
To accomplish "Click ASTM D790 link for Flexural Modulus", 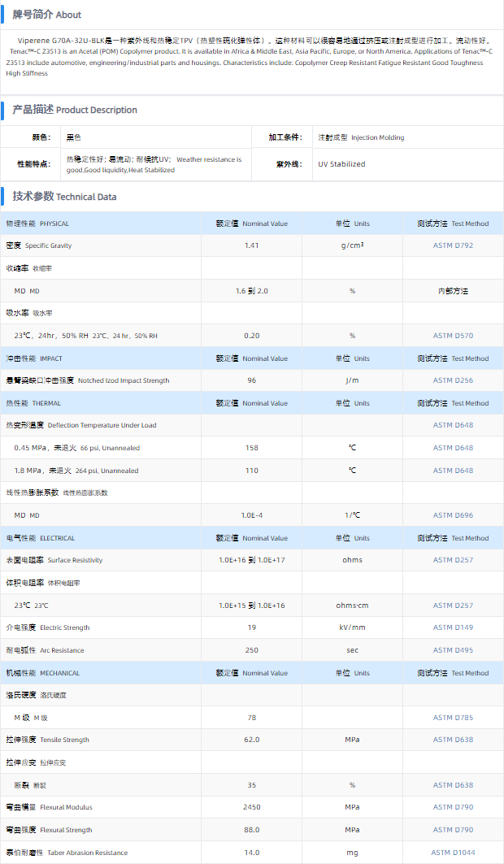I will (x=453, y=807).
